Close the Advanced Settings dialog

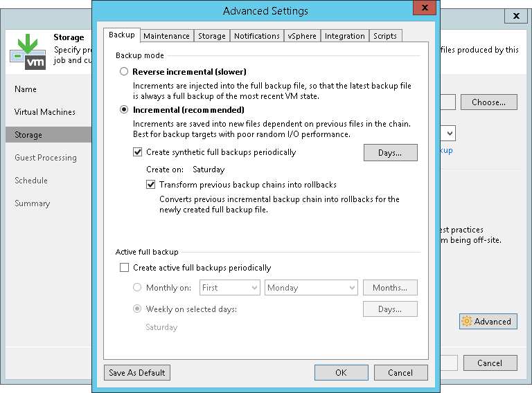[425, 8]
